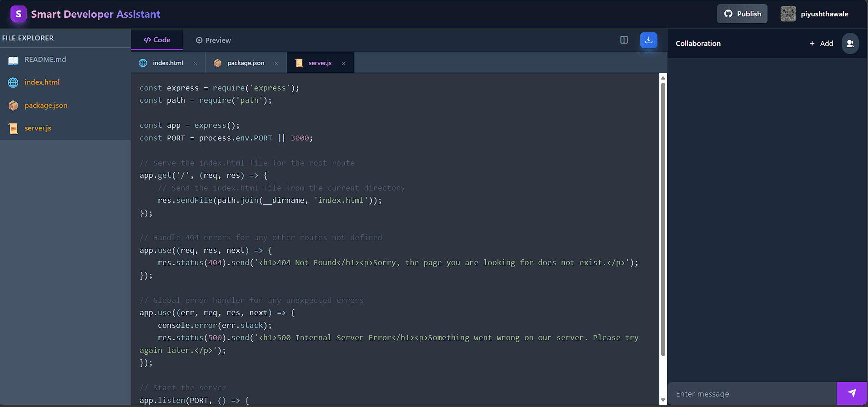The image size is (868, 407).
Task: Click the server.js scroll icon in explorer
Action: pyautogui.click(x=13, y=128)
